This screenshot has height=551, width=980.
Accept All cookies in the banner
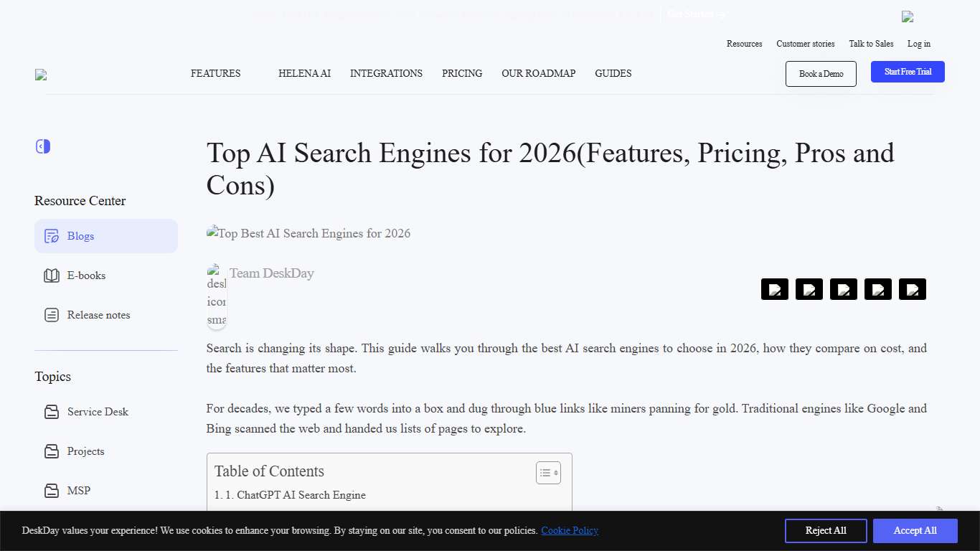tap(915, 530)
